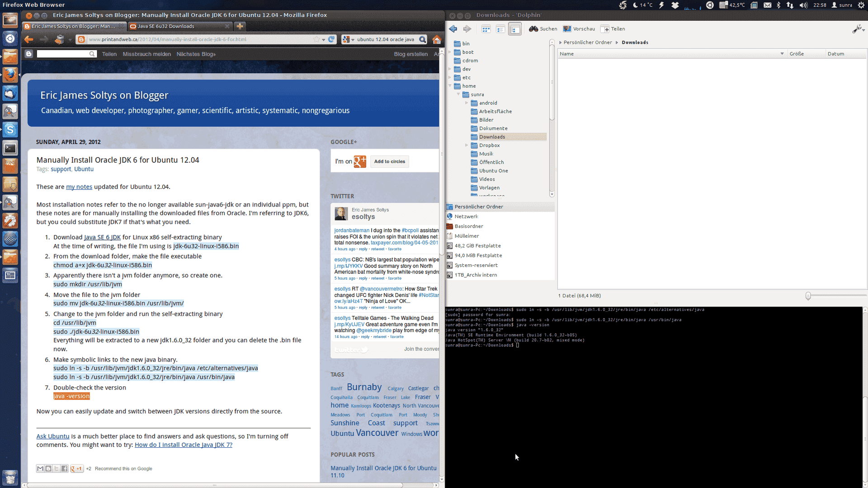The width and height of the screenshot is (868, 488).
Task: Click the Google +1 button under post
Action: pyautogui.click(x=76, y=469)
